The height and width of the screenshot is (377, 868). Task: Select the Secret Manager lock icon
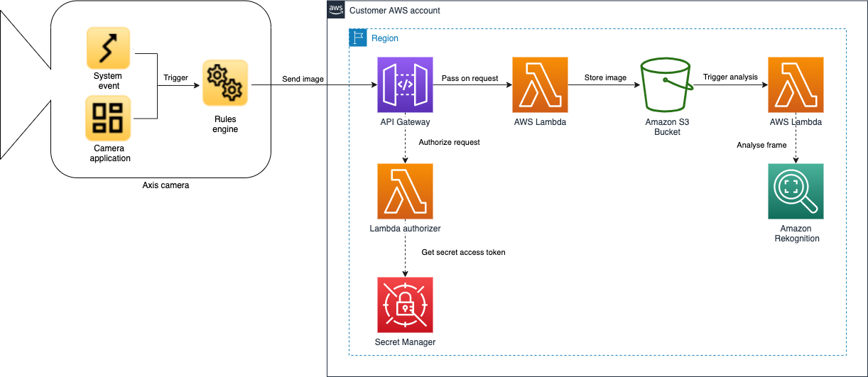click(405, 305)
